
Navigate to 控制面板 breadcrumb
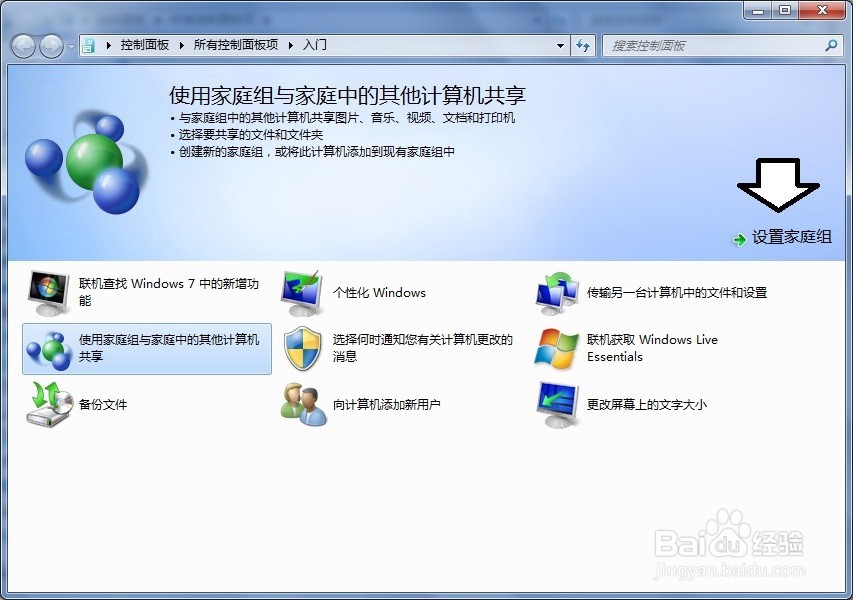point(147,45)
